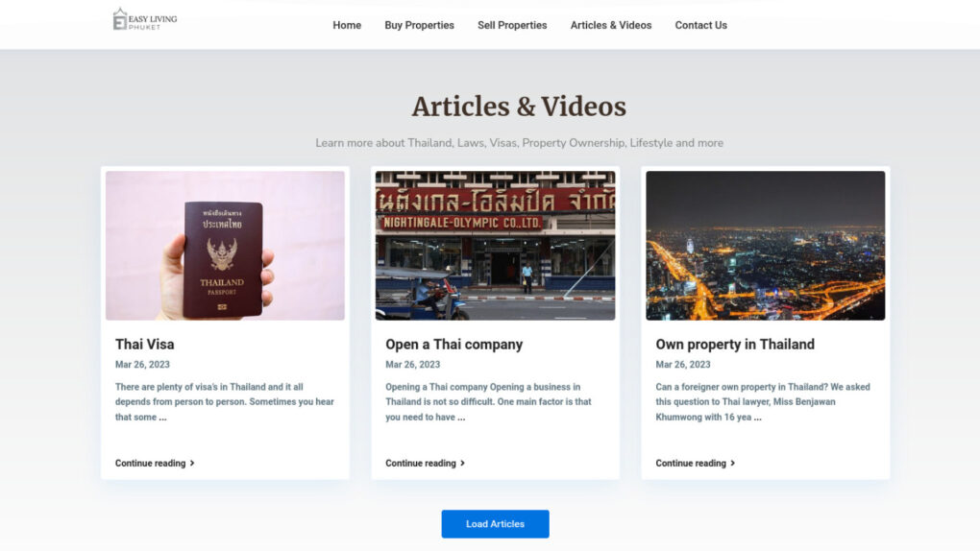Viewport: 980px width, 551px height.
Task: Click the Thai Visa date Mar 26, 2023
Action: coord(142,364)
